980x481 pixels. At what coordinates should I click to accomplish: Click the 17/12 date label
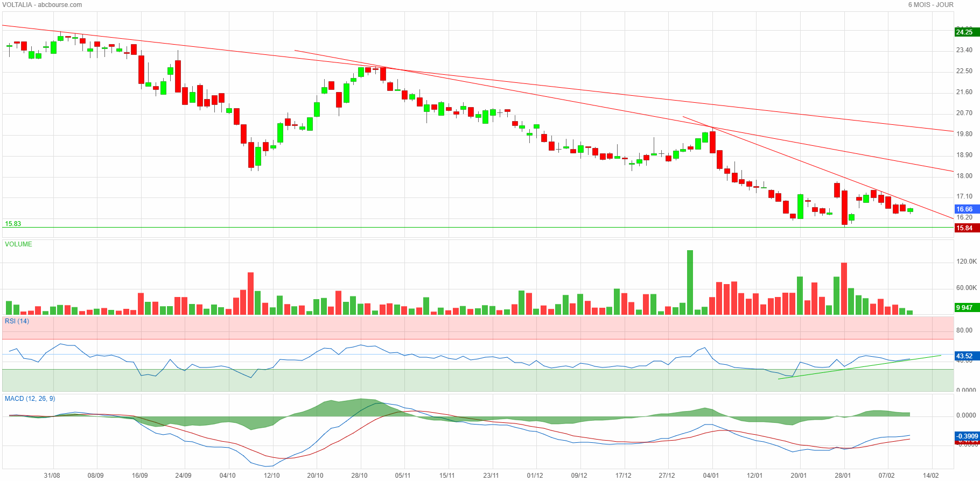point(623,476)
